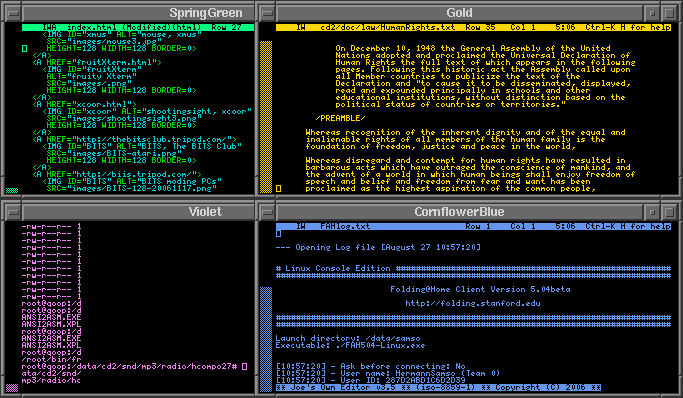Image resolution: width=683 pixels, height=398 pixels.
Task: Click the HumanRights.txt status line
Action: [x=473, y=27]
